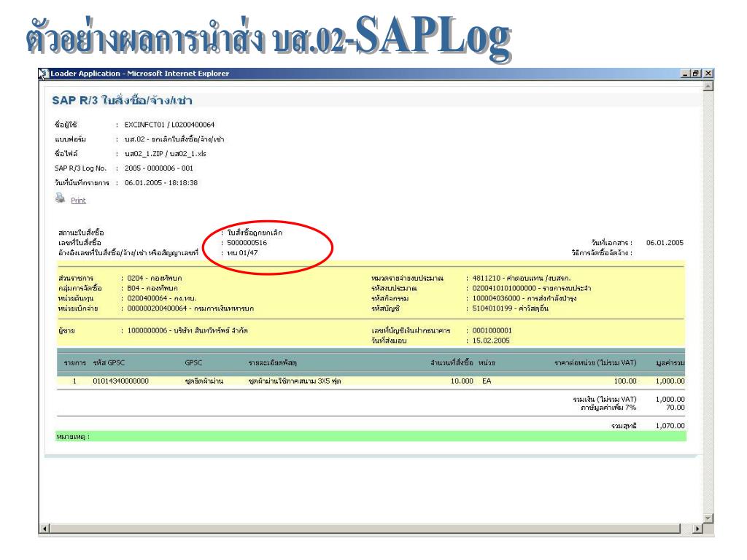Click the GPSC column header

coord(193,363)
